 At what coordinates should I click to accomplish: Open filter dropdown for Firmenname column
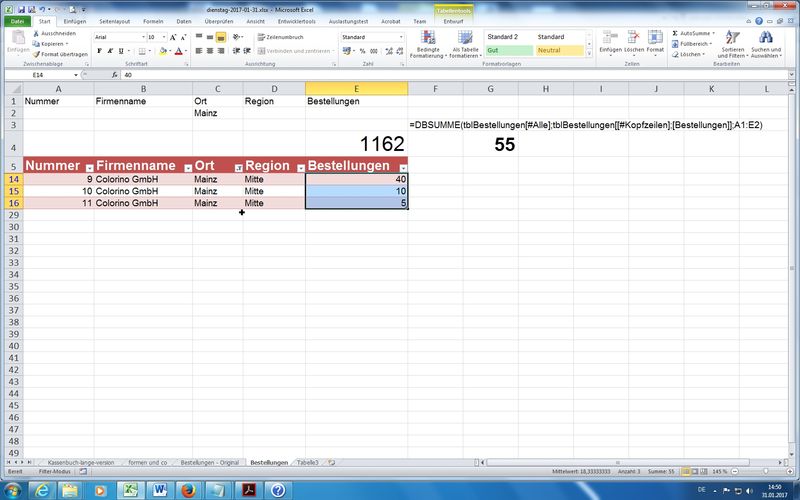(188, 168)
